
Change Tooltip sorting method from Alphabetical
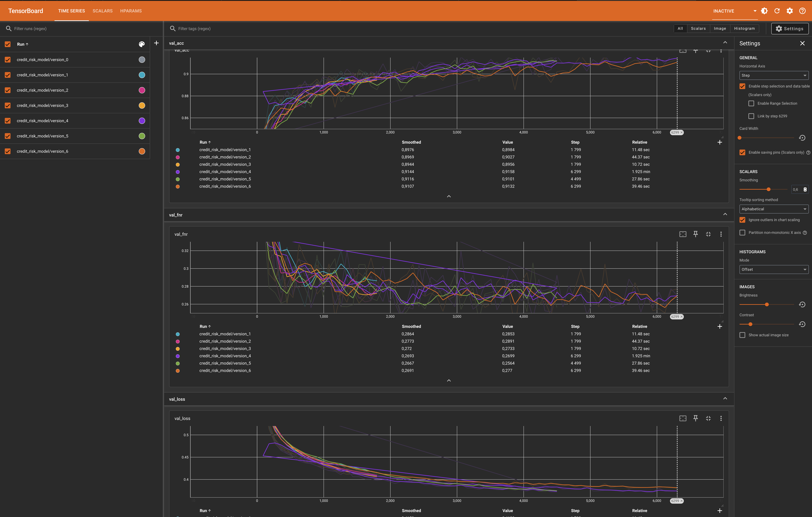tap(774, 209)
